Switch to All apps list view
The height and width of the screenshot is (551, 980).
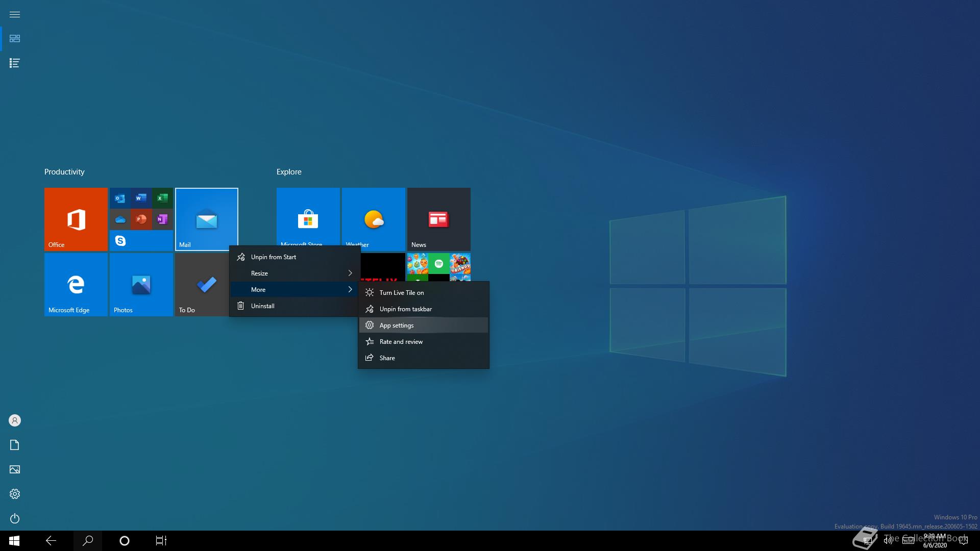pos(15,63)
